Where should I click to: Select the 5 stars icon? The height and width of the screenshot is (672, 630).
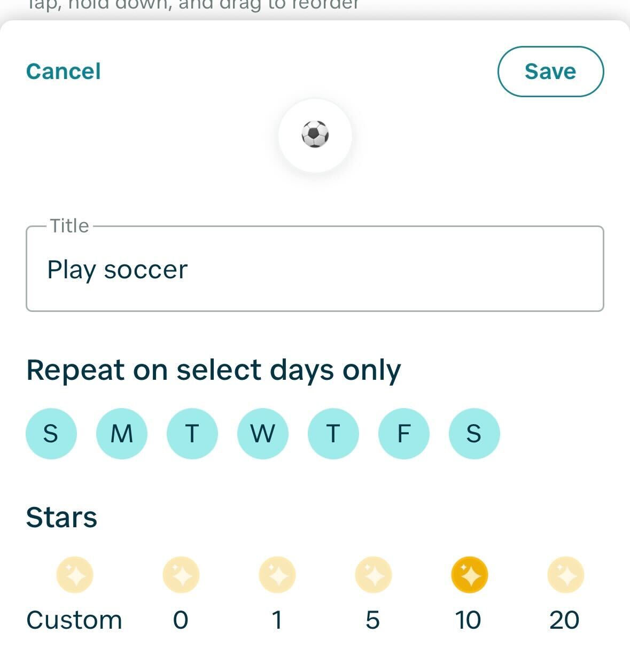pos(374,575)
